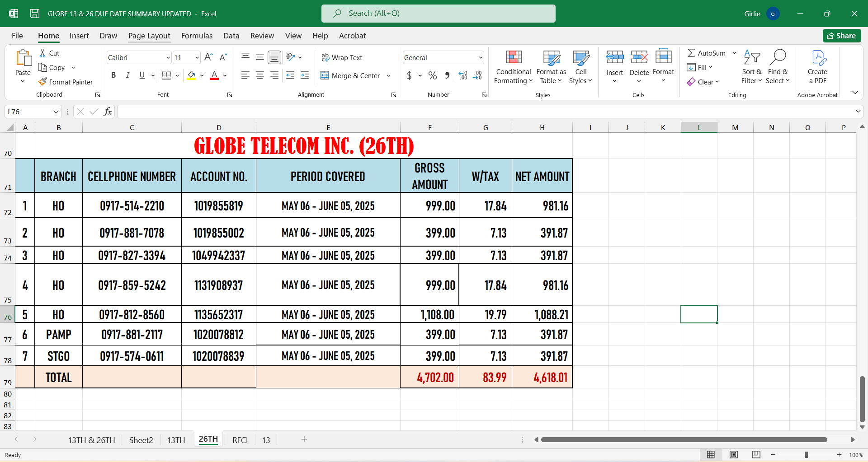Screen dimensions: 868x462
Task: Open Conditional Formatting menu
Action: 513,67
